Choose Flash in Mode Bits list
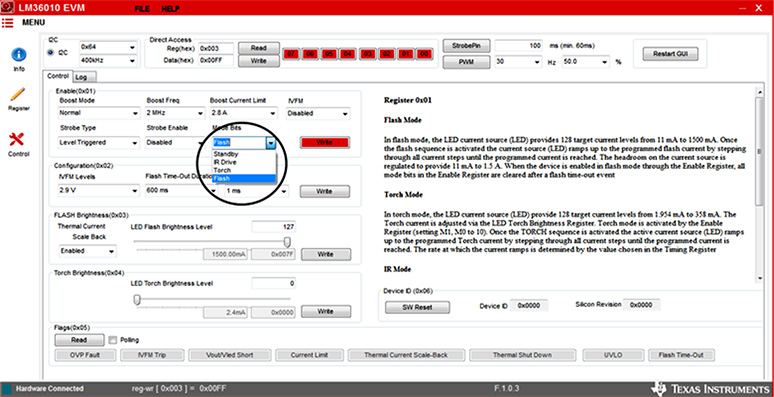Viewport: 774px width, 397px height. (x=244, y=178)
